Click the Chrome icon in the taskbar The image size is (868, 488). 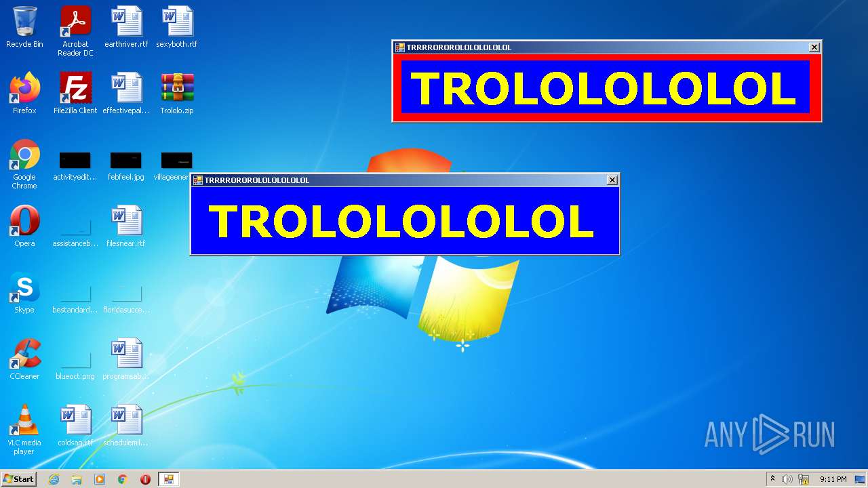(x=123, y=479)
